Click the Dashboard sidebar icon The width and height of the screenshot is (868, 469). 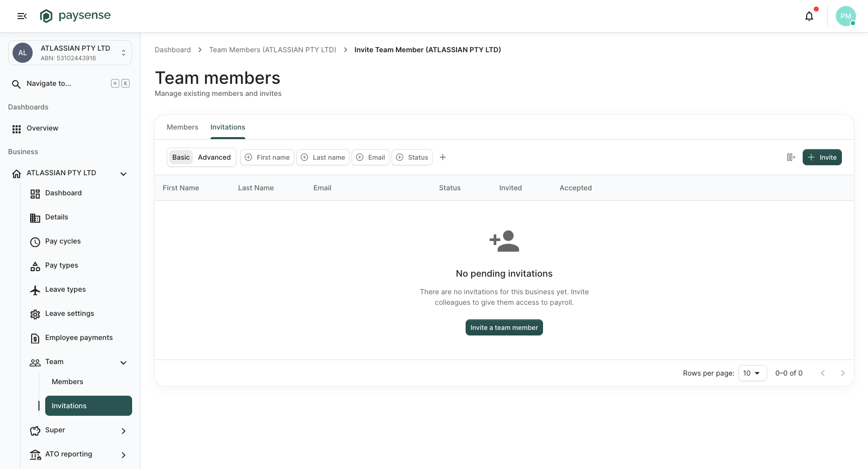pyautogui.click(x=35, y=193)
